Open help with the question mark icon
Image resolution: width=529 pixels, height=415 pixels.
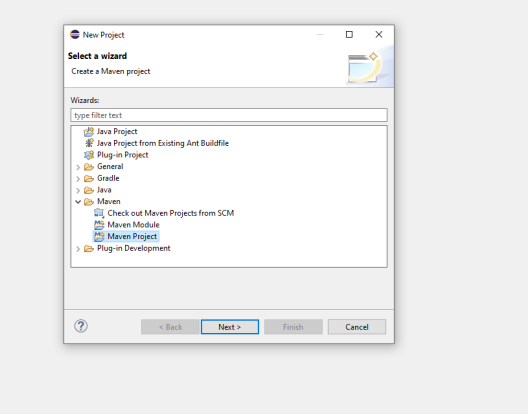tap(81, 326)
